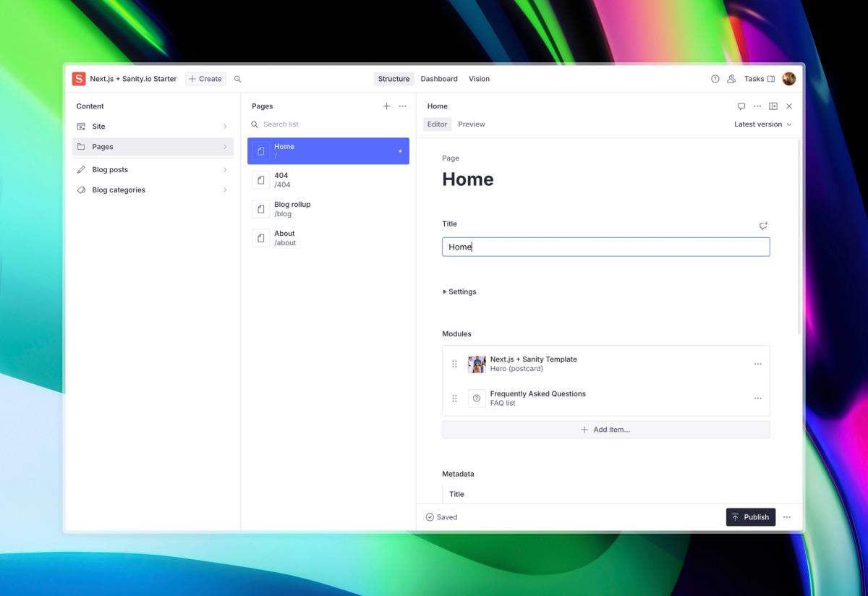The width and height of the screenshot is (868, 596).
Task: Switch to the Vision tab
Action: click(x=479, y=79)
